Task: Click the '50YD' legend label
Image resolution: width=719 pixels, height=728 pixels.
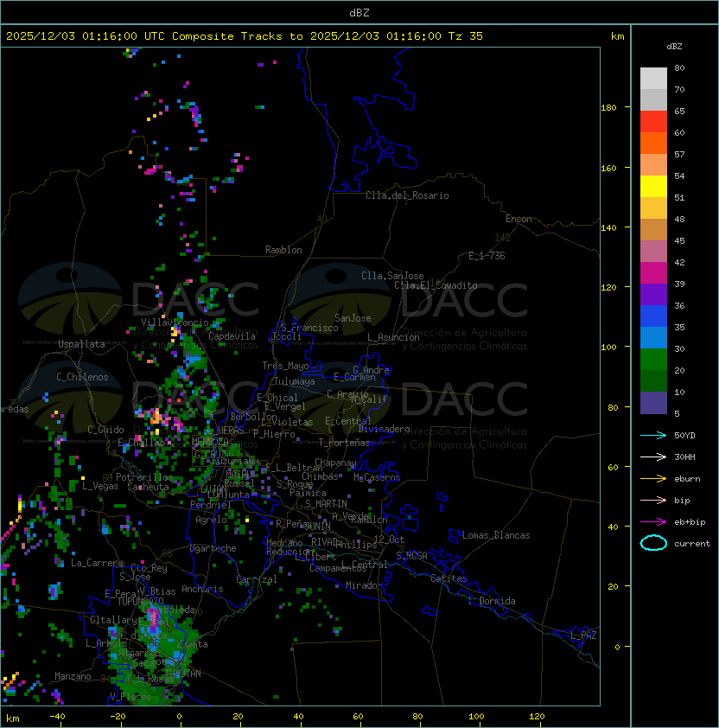Action: point(684,436)
